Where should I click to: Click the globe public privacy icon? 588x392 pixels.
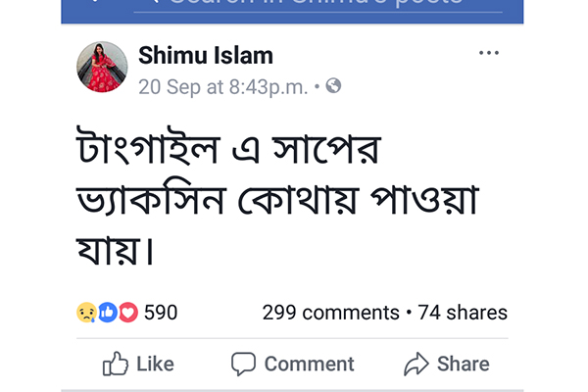pos(333,86)
